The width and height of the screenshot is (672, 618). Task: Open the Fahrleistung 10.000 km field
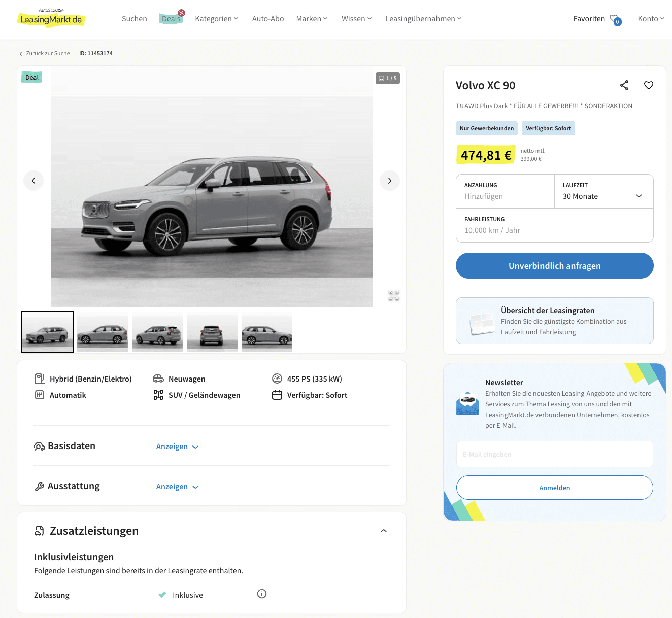555,225
